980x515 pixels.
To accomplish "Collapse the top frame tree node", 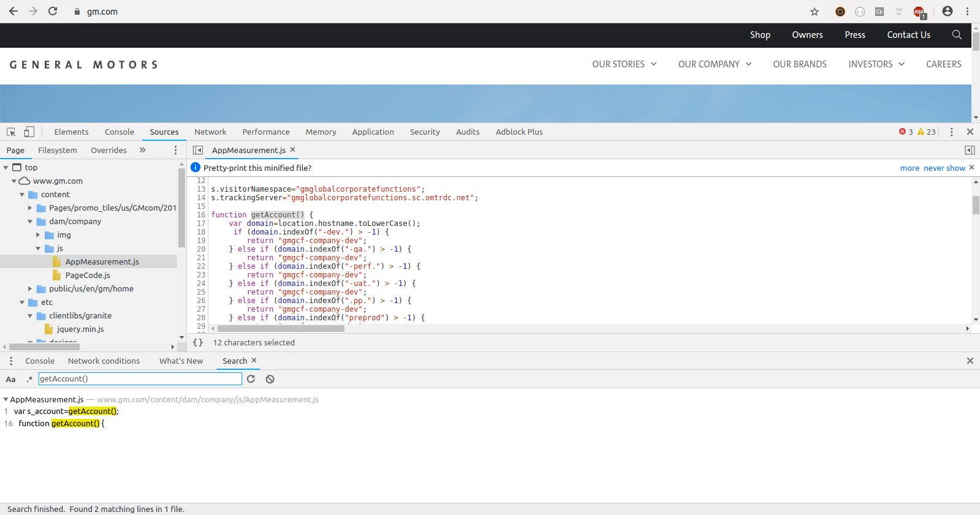I will pyautogui.click(x=6, y=167).
